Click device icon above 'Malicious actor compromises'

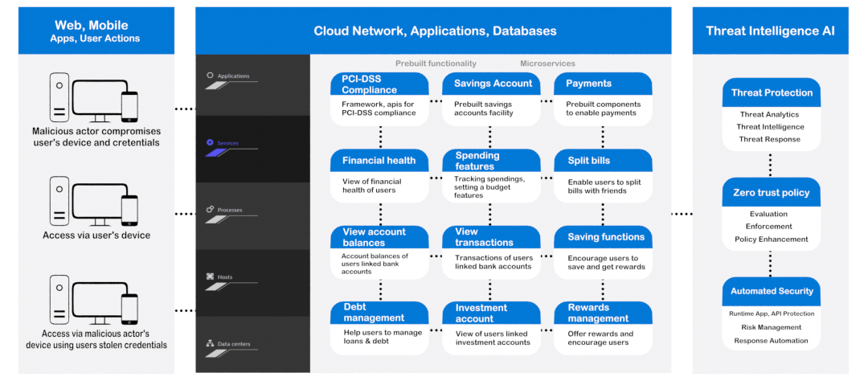pyautogui.click(x=93, y=97)
